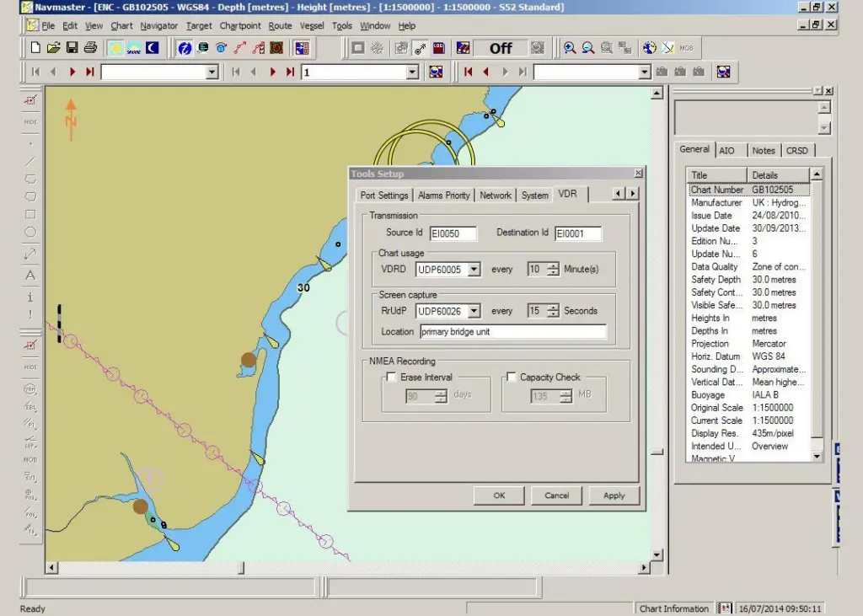This screenshot has width=863, height=616.
Task: Select the dusk palette icon
Action: pos(134,48)
